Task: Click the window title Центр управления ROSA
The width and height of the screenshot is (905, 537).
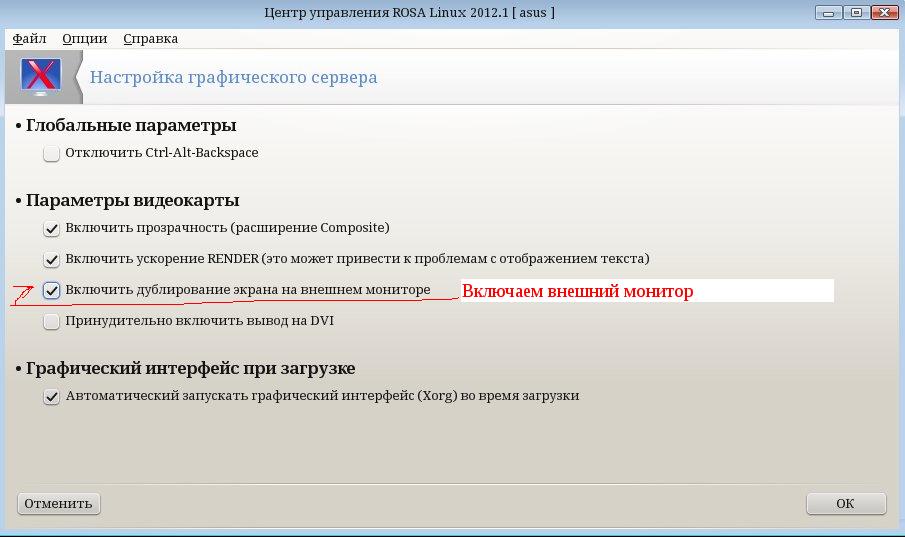Action: [x=409, y=12]
